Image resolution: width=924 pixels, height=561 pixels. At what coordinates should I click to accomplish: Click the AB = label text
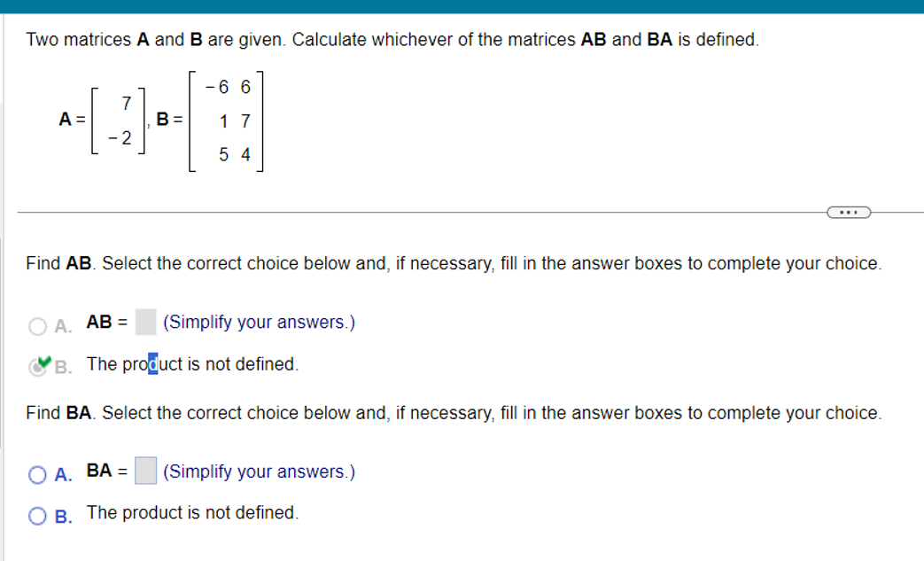point(108,322)
